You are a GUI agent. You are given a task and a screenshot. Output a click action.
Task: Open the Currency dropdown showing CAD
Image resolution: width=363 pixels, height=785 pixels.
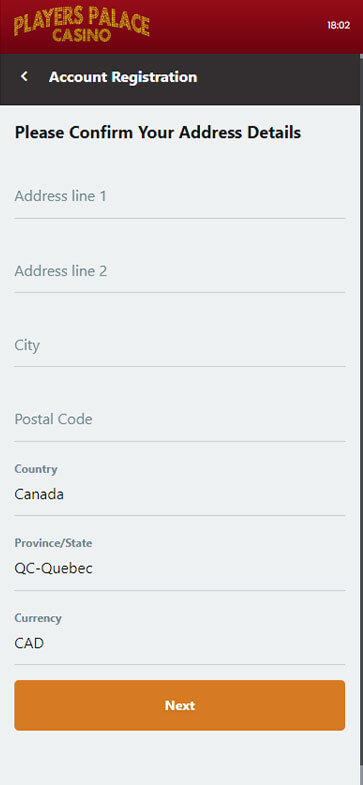tap(180, 638)
